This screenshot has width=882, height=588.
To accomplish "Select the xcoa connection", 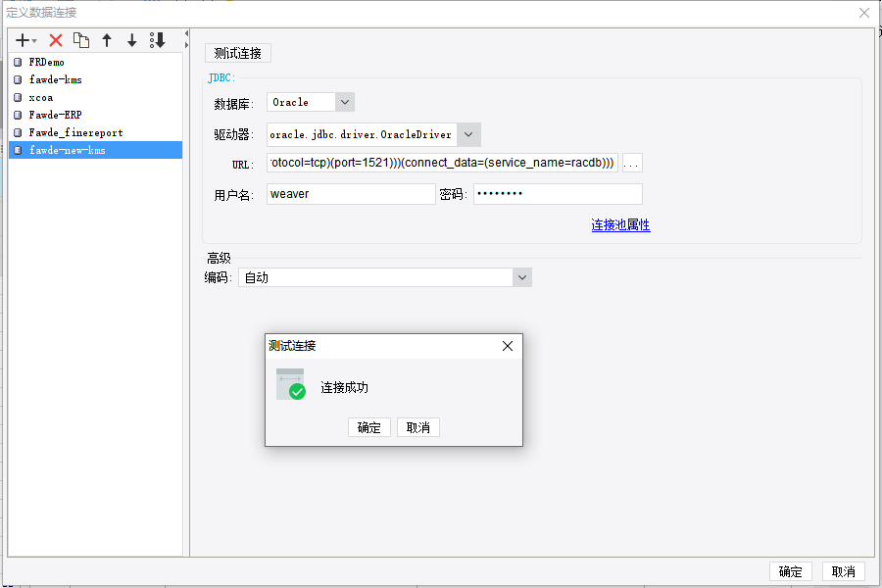I will (x=95, y=97).
